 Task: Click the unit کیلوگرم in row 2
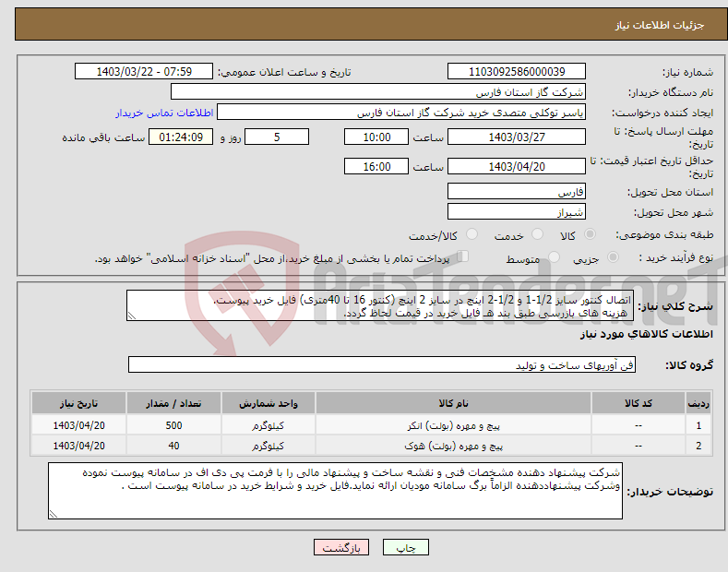tap(269, 446)
